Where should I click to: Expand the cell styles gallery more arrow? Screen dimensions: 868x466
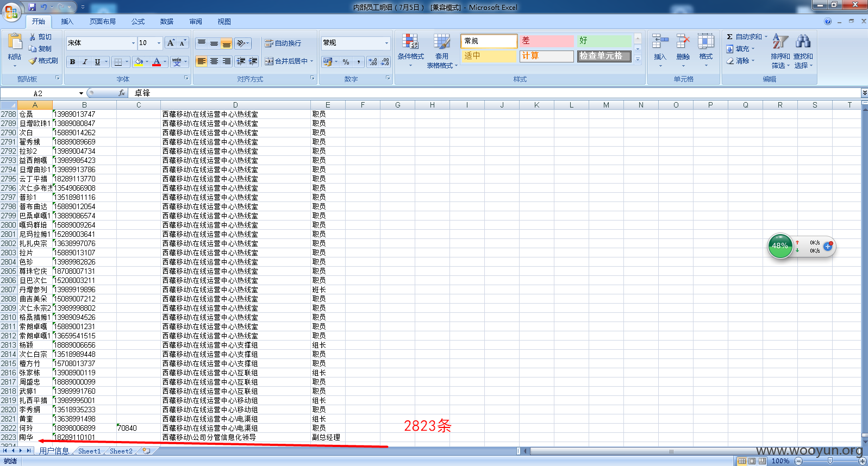point(638,59)
